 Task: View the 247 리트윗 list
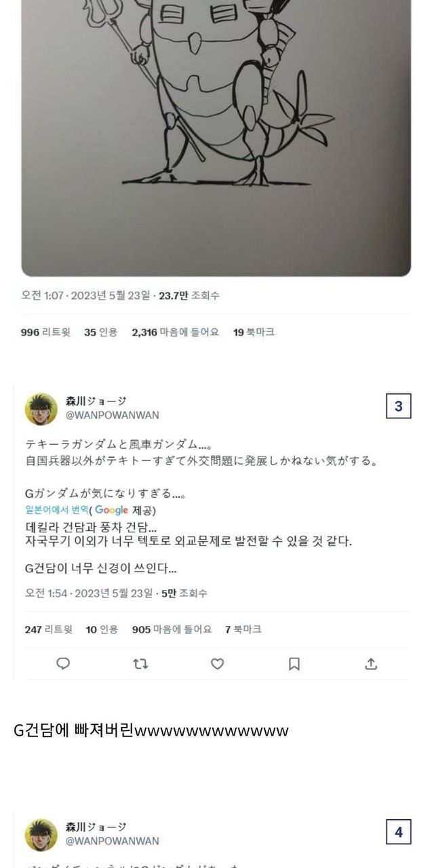click(48, 629)
